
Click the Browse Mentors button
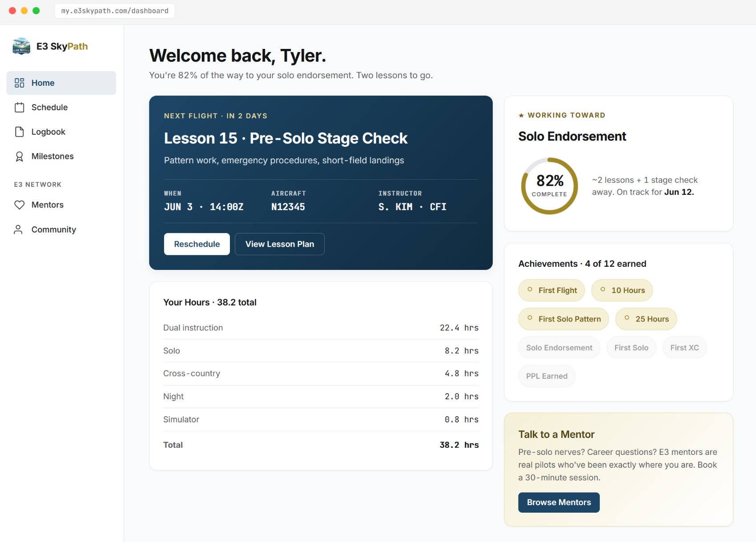559,502
